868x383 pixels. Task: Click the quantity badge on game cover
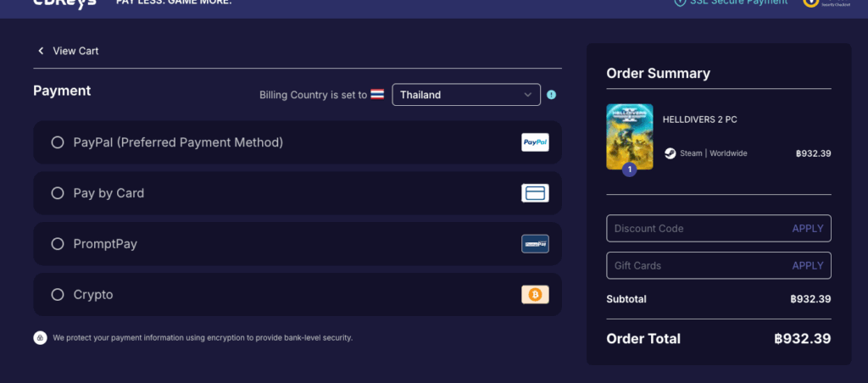coord(629,170)
